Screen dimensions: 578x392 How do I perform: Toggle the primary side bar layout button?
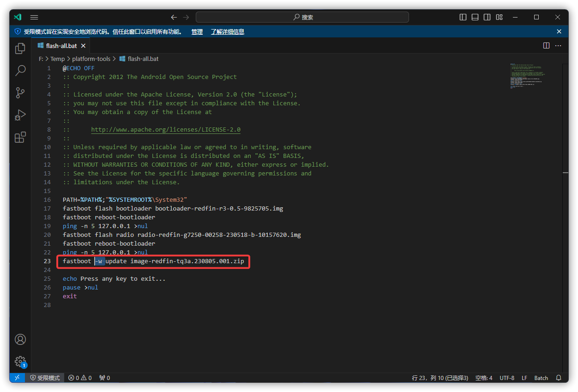(463, 17)
